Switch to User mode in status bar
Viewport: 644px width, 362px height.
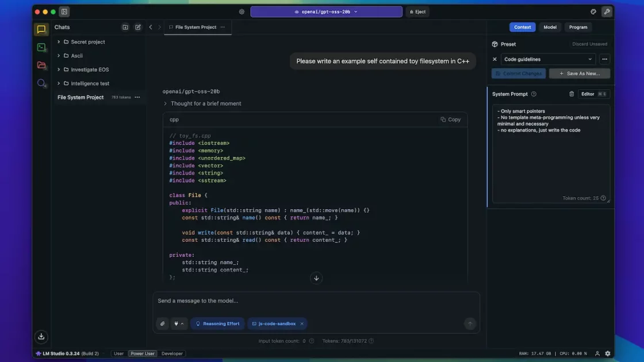pyautogui.click(x=118, y=353)
